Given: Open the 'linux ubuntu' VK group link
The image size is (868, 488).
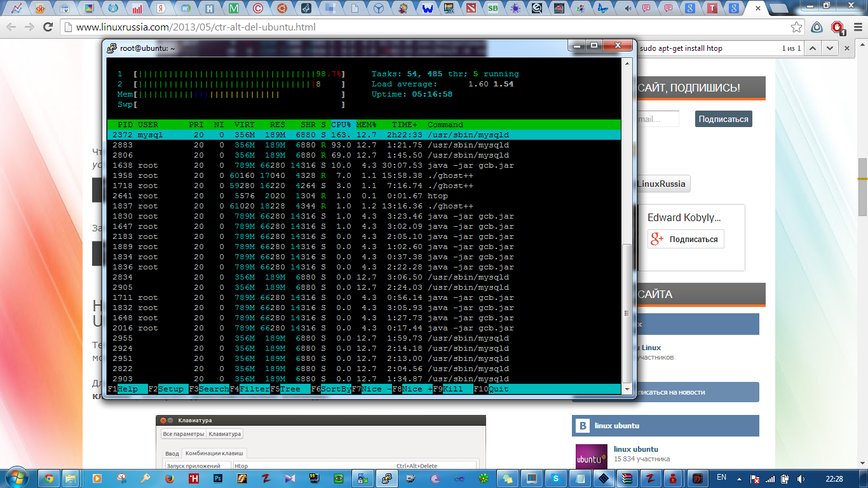Looking at the screenshot, I should (636, 449).
